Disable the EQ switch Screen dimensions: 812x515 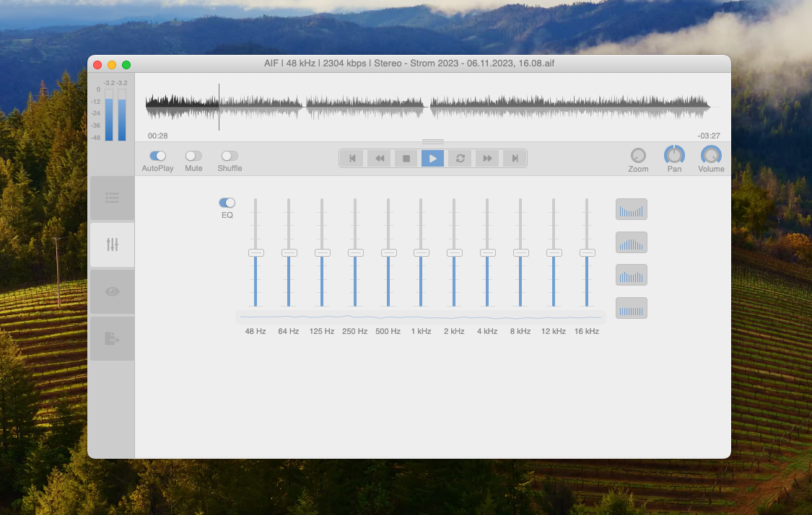[x=227, y=203]
